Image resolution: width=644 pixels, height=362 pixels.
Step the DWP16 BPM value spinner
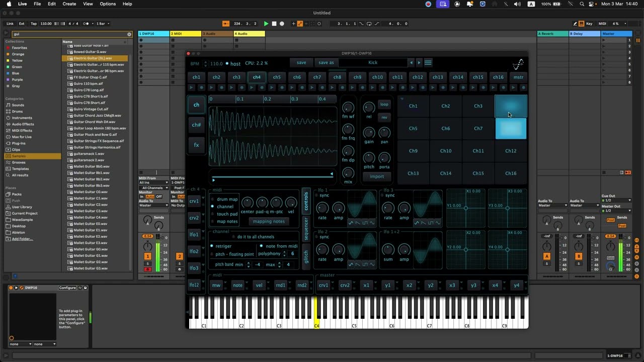pyautogui.click(x=205, y=64)
